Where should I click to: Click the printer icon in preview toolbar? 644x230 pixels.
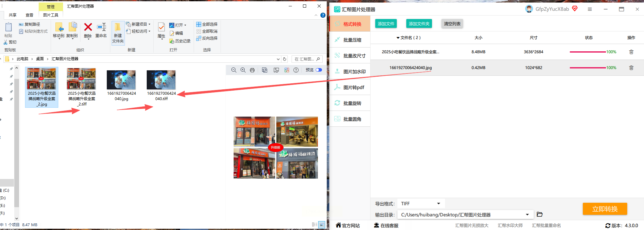pyautogui.click(x=252, y=70)
